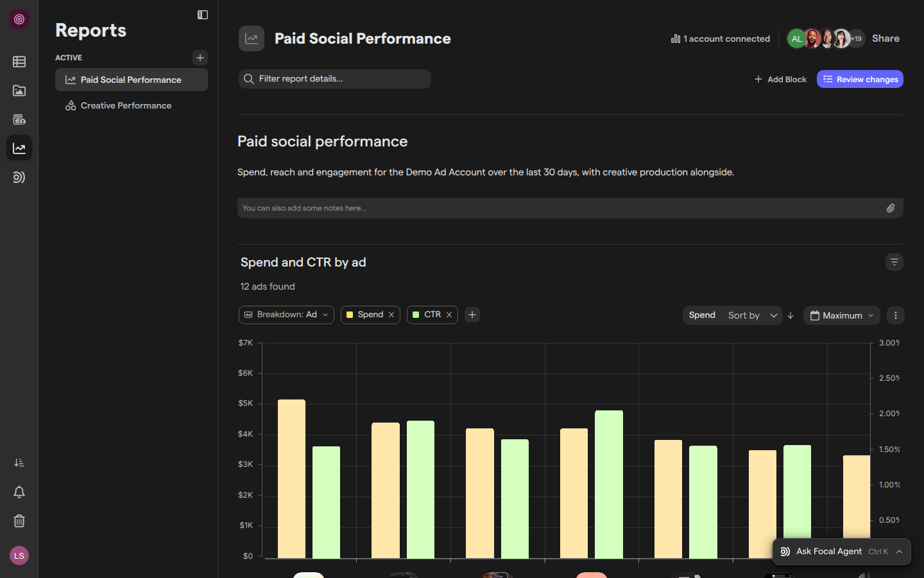Click the sorted list icon in sidebar
The width and height of the screenshot is (924, 578).
19,462
